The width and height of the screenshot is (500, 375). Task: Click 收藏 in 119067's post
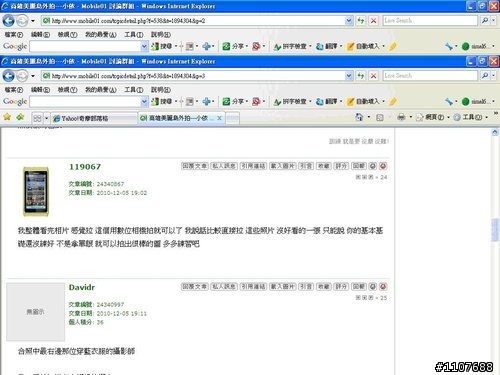point(324,166)
